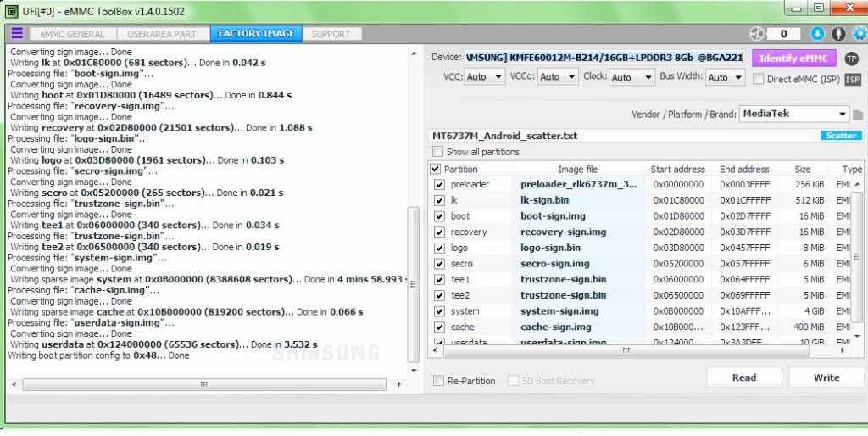
Task: Select the FACTORY IMAGE tab
Action: coord(256,33)
